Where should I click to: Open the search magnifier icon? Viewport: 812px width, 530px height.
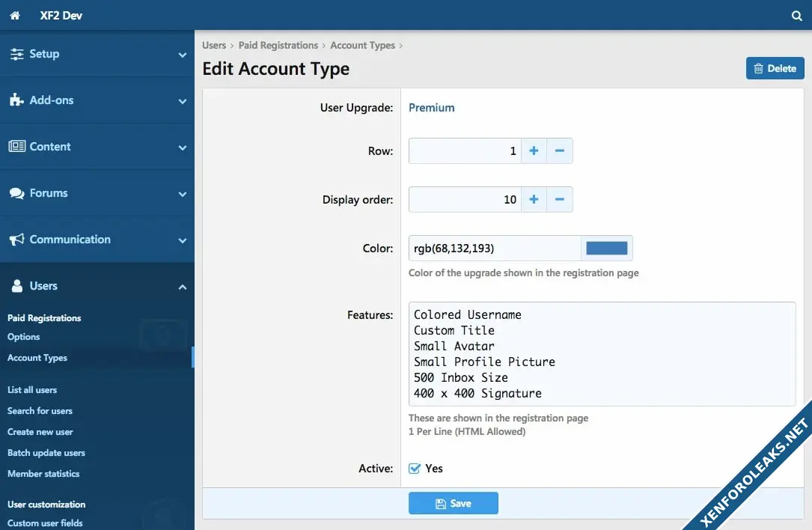pos(797,16)
